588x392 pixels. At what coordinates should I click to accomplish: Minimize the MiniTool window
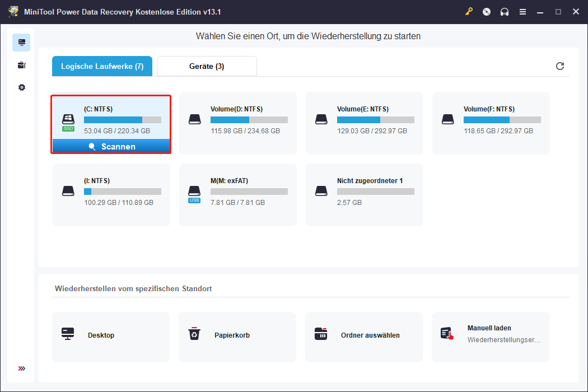click(540, 12)
